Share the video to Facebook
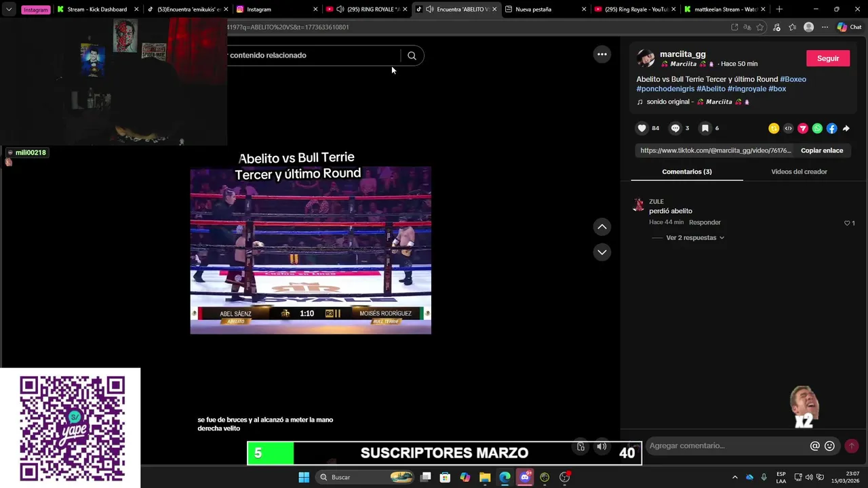The width and height of the screenshot is (868, 488). 831,128
